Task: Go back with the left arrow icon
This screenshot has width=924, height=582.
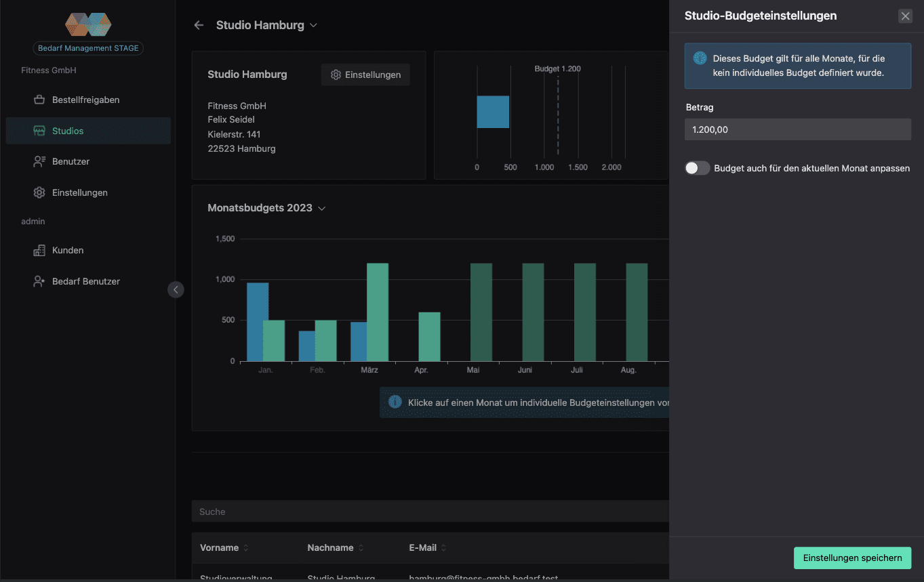Action: (199, 25)
